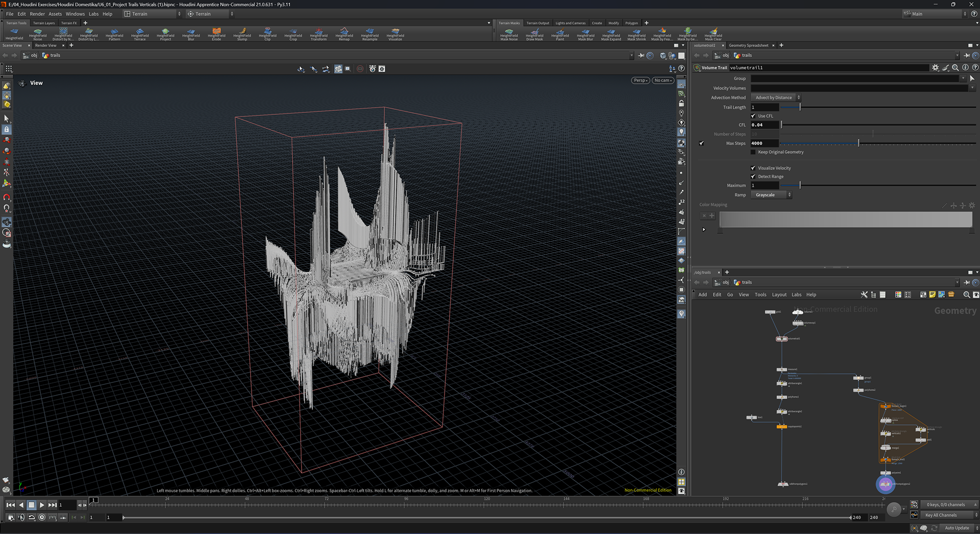Screen dimensions: 980x534
Task: Select the HeightField Draw Mask tool
Action: click(x=534, y=34)
